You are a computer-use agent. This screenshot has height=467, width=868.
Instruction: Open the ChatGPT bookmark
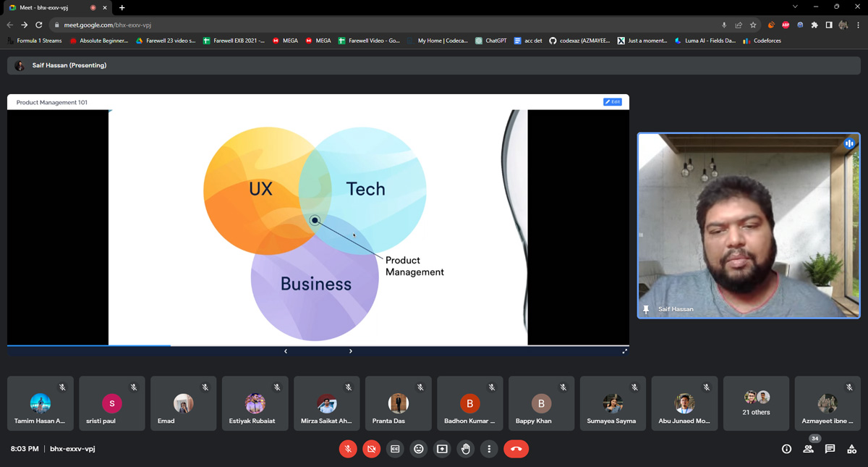(491, 41)
